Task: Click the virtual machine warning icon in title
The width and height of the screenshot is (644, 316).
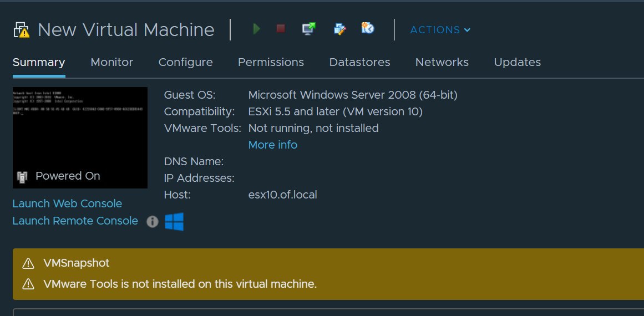Action: 22,30
